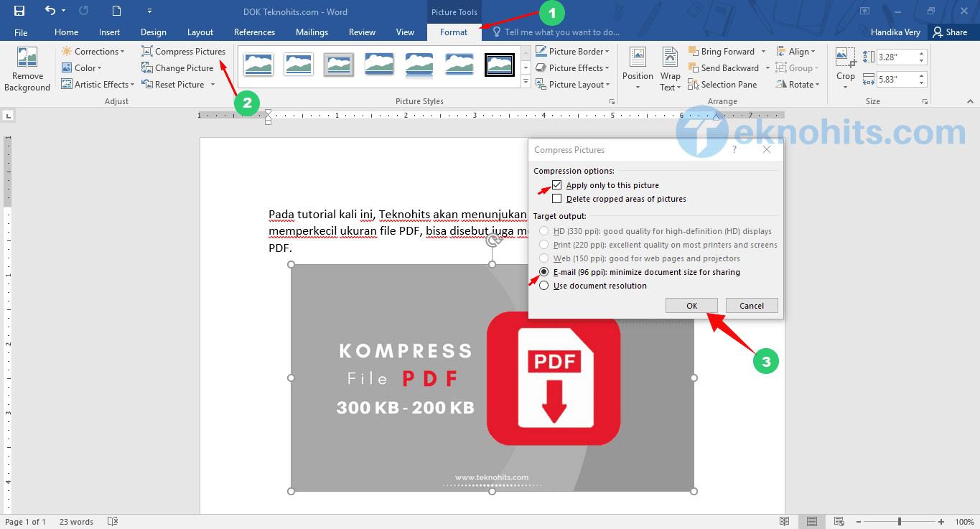Open Size dialog launcher

click(x=926, y=102)
